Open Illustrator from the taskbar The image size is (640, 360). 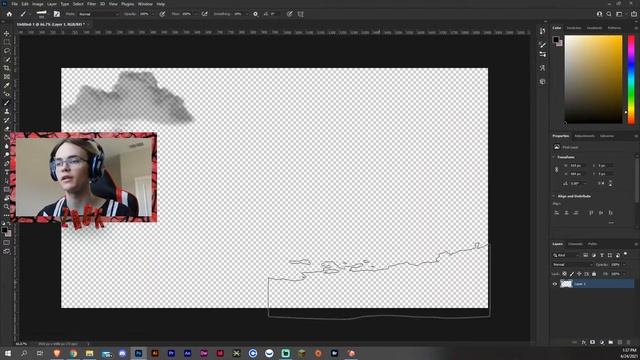tap(155, 353)
